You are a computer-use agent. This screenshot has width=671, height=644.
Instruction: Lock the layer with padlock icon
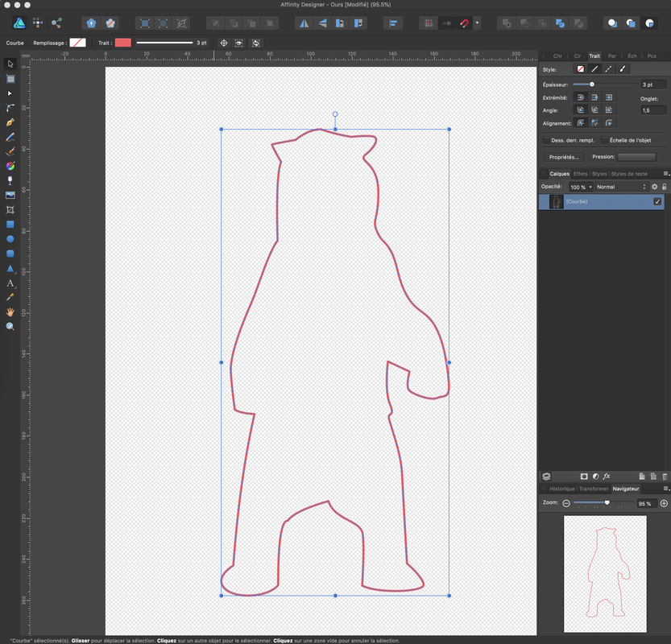(664, 187)
